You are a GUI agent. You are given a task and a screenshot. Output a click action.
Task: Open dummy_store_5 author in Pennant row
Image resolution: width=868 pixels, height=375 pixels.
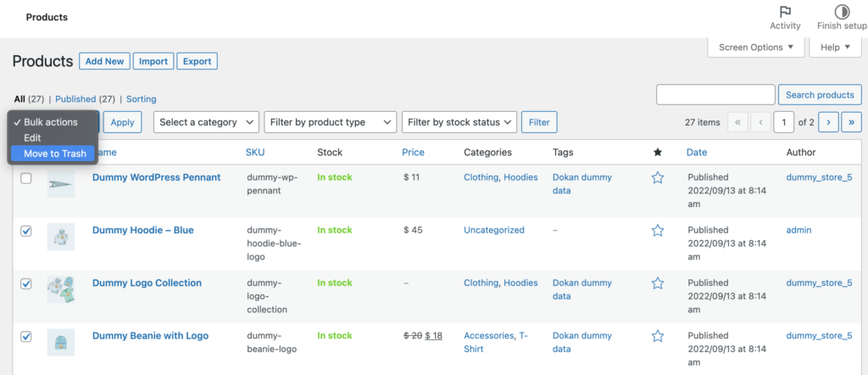pos(819,178)
